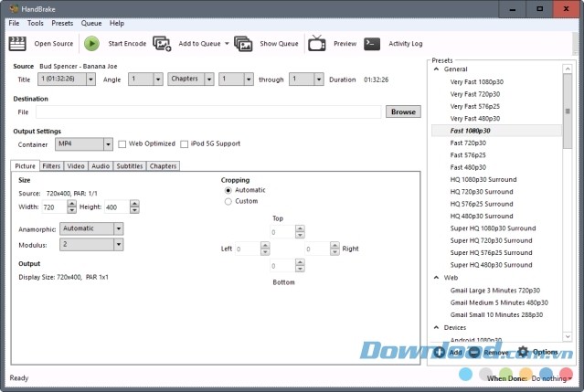
Task: Open the When Done 'Do nothing' dropdown
Action: click(552, 378)
